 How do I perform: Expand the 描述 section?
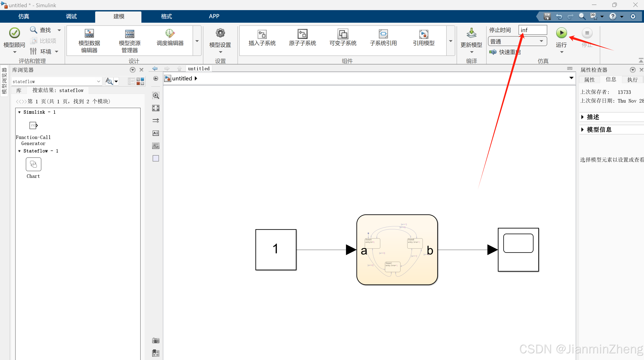tap(582, 117)
